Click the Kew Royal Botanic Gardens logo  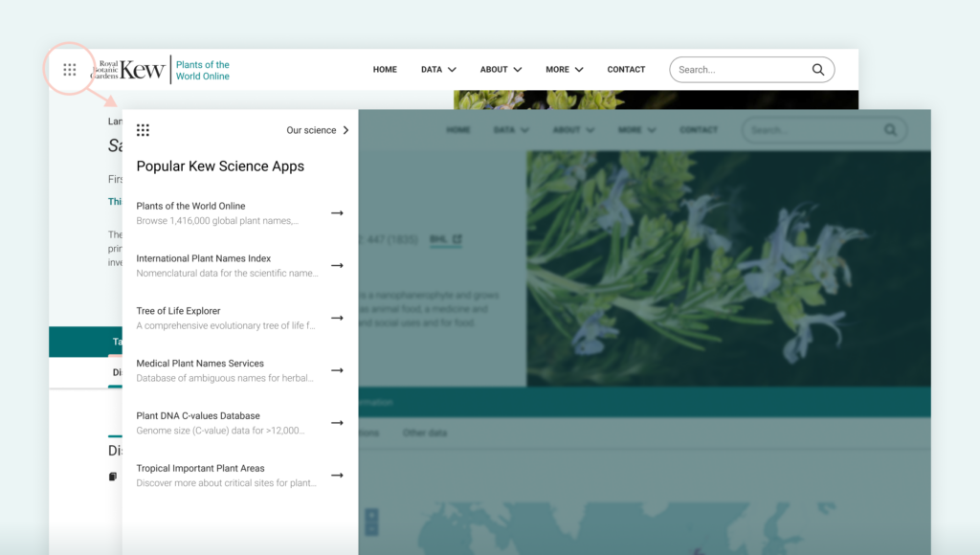point(129,69)
